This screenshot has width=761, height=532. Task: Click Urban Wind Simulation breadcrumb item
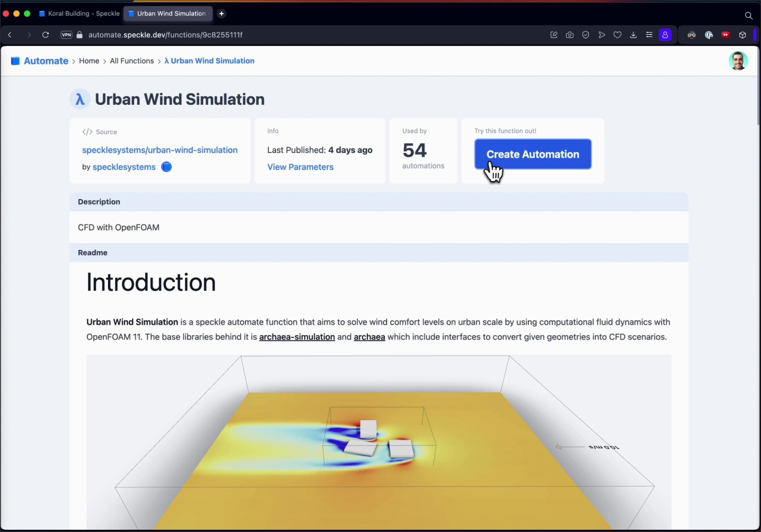pos(209,61)
